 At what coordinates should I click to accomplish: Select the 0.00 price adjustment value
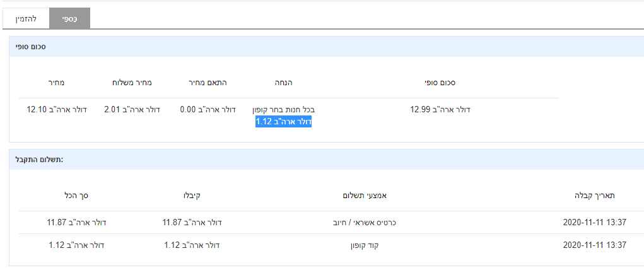click(x=208, y=110)
